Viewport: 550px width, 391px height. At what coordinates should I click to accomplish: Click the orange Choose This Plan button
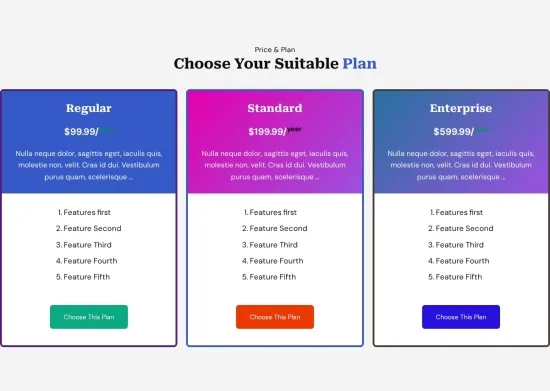(275, 317)
